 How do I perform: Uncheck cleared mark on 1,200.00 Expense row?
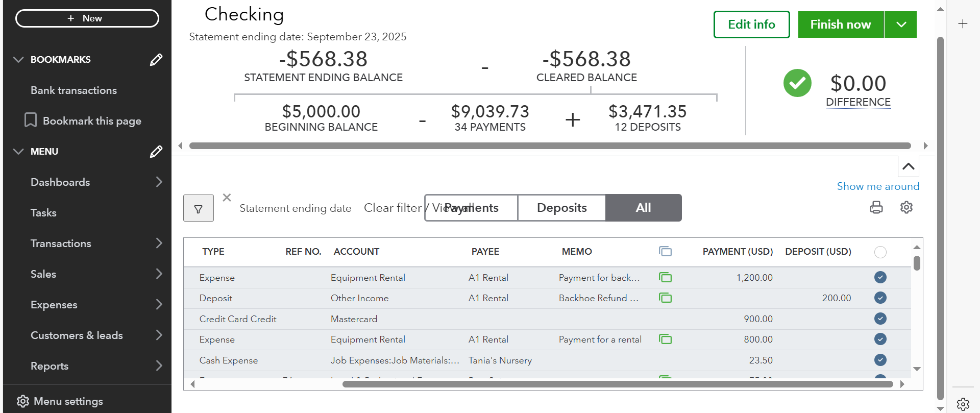pyautogui.click(x=880, y=277)
